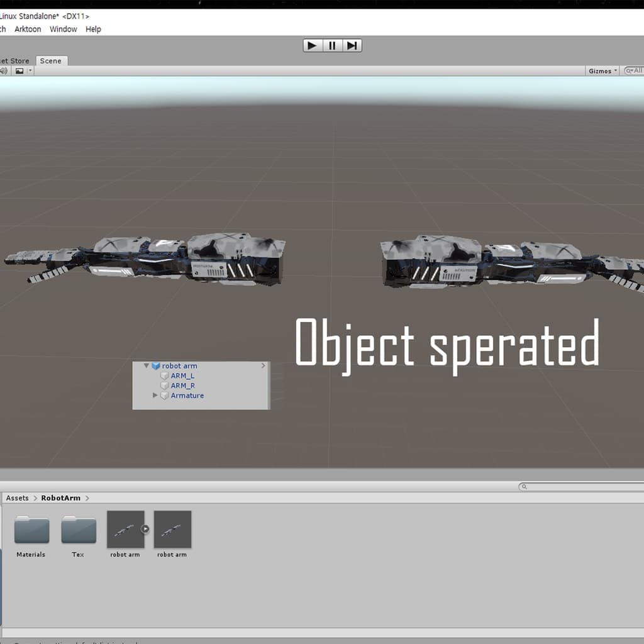
Task: Toggle scene effects image icon
Action: [x=19, y=71]
